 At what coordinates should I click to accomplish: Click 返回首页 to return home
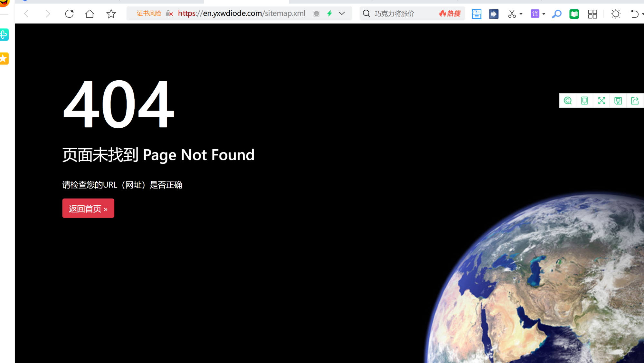[88, 208]
